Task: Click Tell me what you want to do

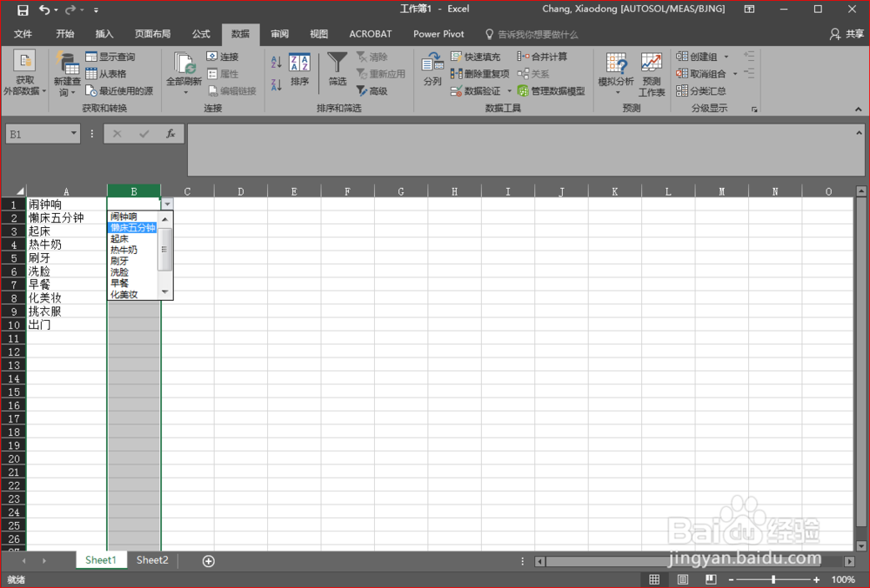Action: click(x=532, y=35)
